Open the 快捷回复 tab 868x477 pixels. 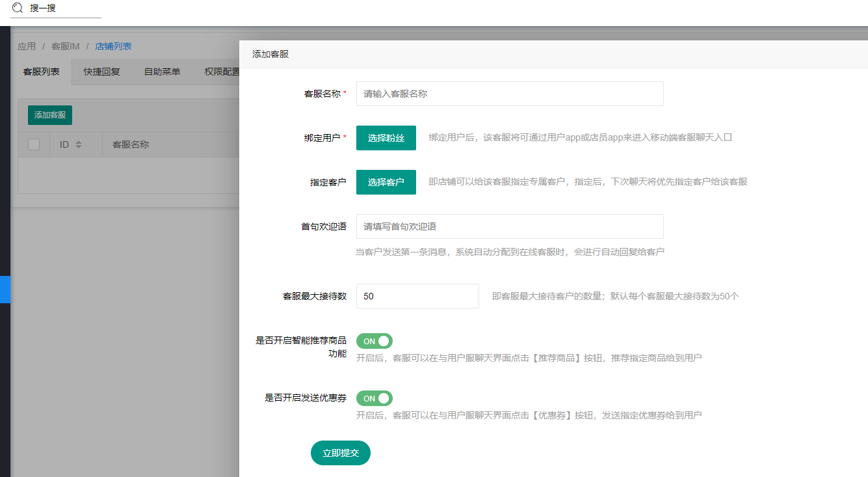click(102, 72)
